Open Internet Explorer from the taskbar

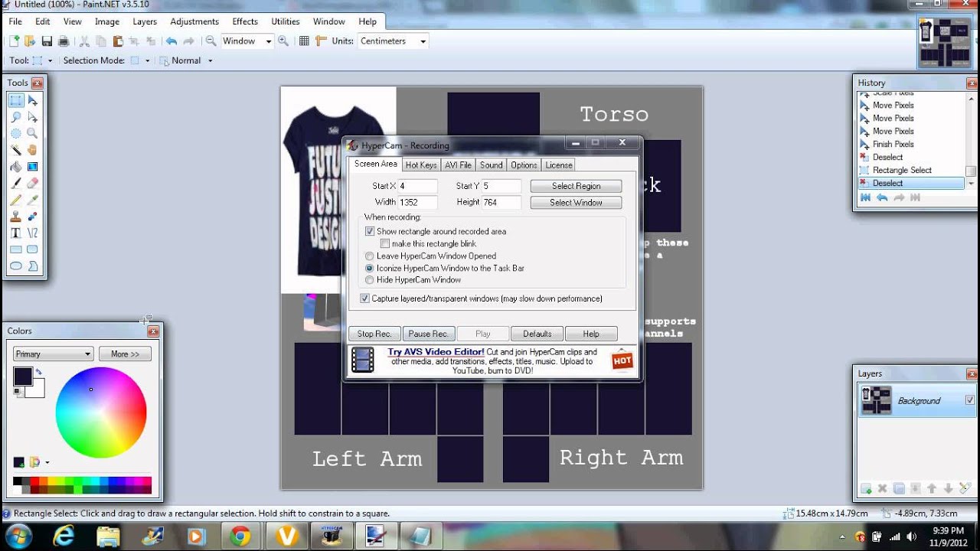64,535
